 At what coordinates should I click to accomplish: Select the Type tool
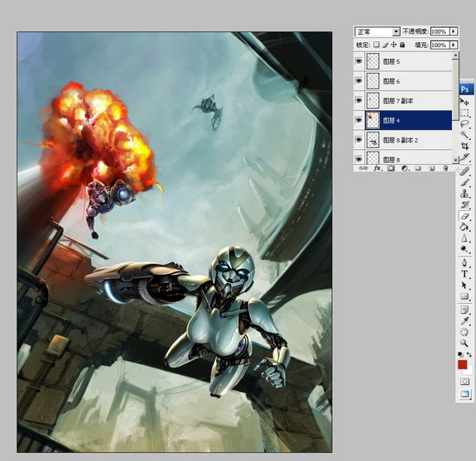[464, 274]
